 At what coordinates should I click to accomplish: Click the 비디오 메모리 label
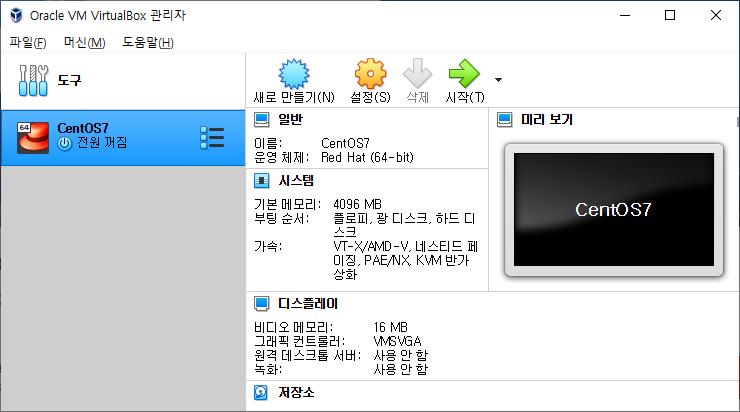[x=294, y=327]
